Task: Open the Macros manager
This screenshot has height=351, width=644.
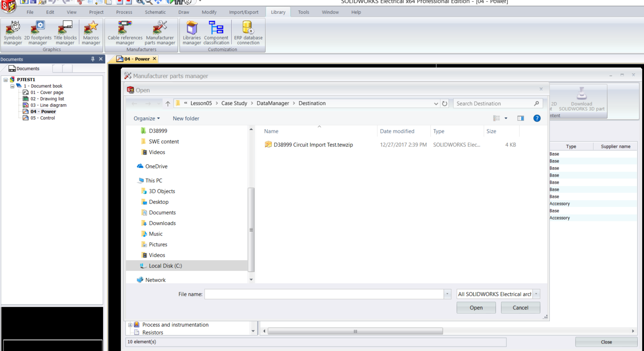Action: click(x=91, y=33)
